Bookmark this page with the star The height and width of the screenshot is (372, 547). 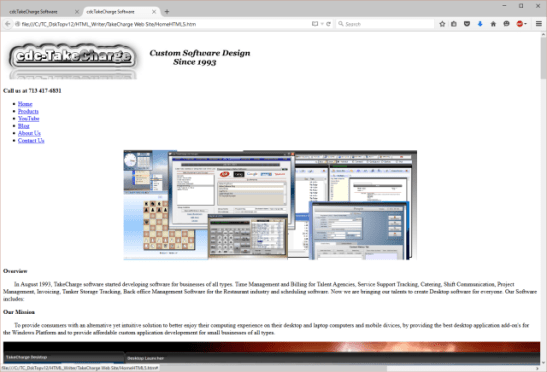point(442,24)
